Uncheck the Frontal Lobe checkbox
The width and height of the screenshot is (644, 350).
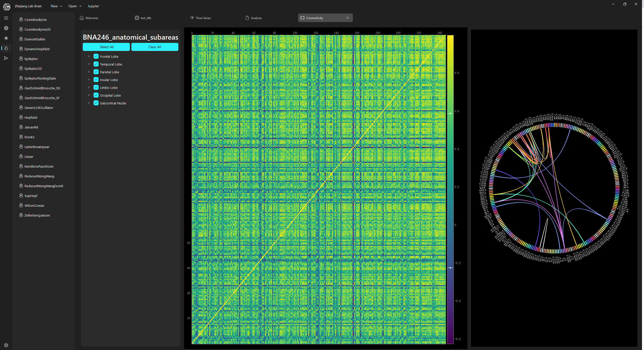[x=96, y=56]
